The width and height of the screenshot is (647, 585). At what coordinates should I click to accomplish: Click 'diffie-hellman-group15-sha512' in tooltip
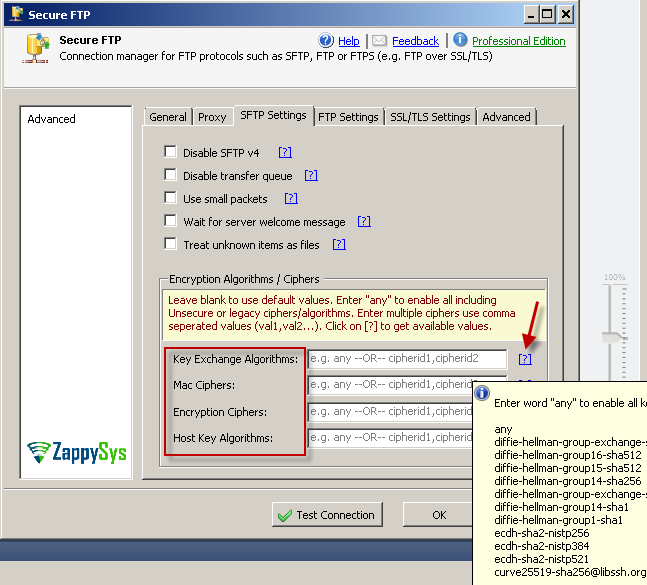568,468
